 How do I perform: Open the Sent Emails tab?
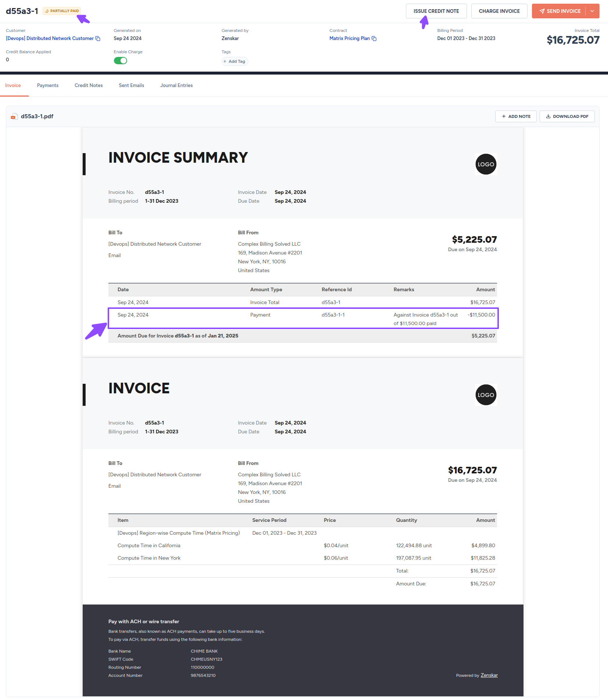132,85
